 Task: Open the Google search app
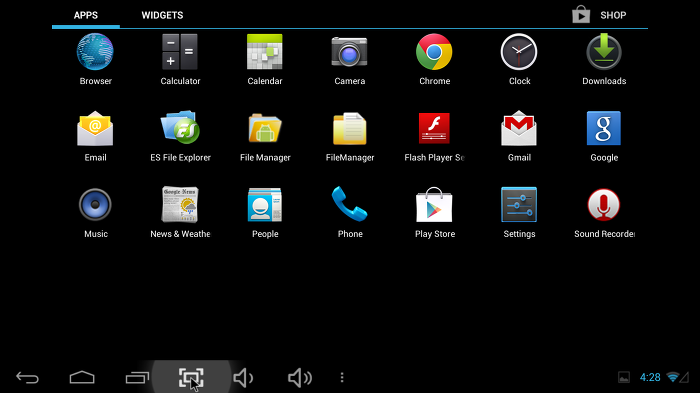(x=604, y=129)
